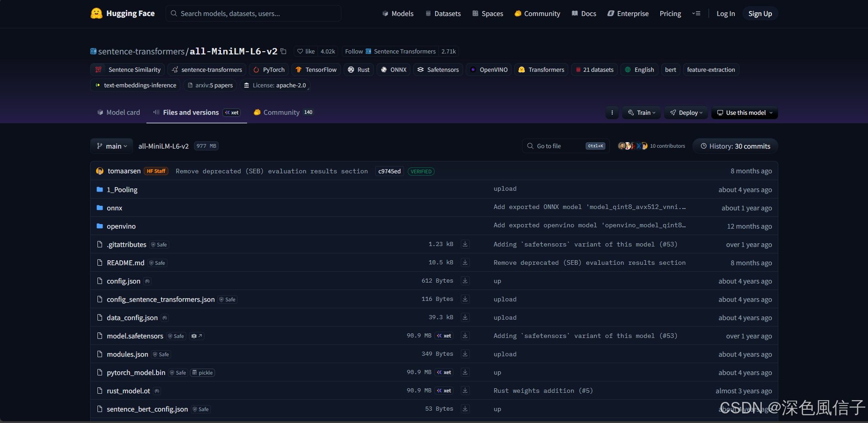Screen dimensions: 868x423
Task: Switch to the Model card tab
Action: click(119, 112)
